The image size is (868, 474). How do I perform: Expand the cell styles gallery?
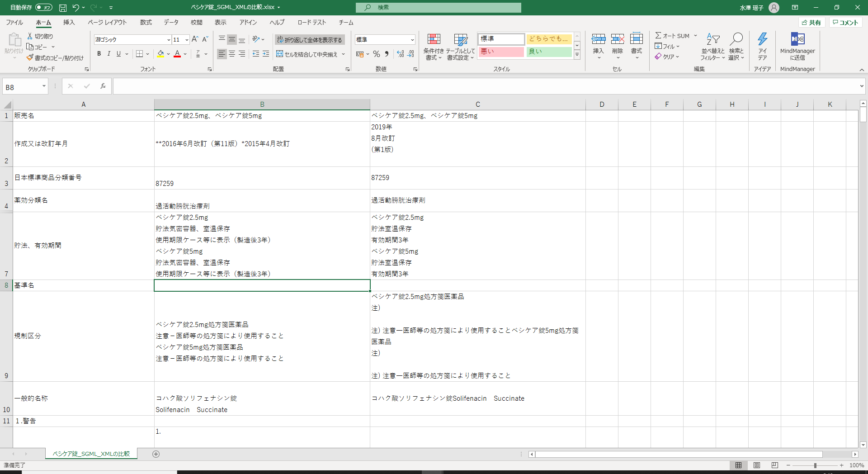pos(577,55)
